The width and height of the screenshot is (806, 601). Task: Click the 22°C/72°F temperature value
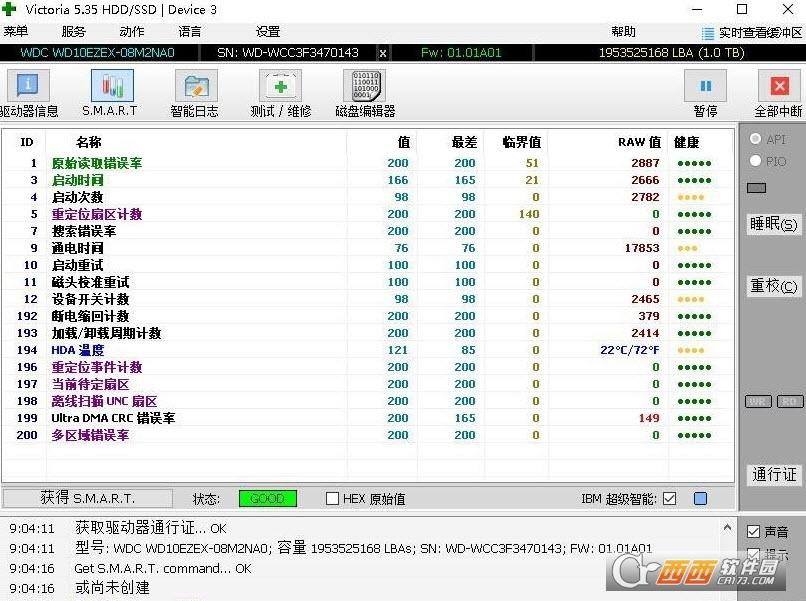click(630, 350)
